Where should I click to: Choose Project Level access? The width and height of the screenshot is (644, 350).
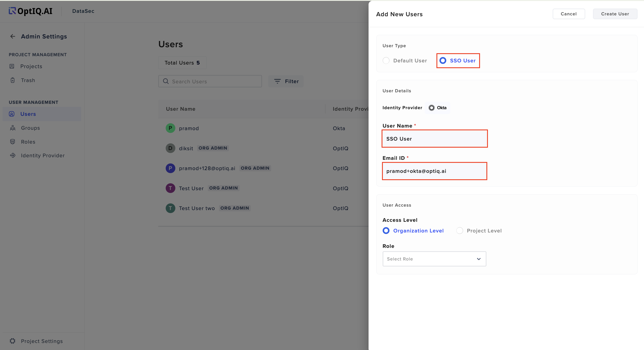pyautogui.click(x=460, y=231)
